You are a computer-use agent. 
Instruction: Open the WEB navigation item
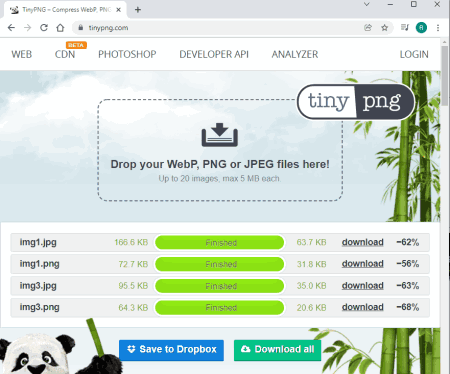click(x=22, y=54)
